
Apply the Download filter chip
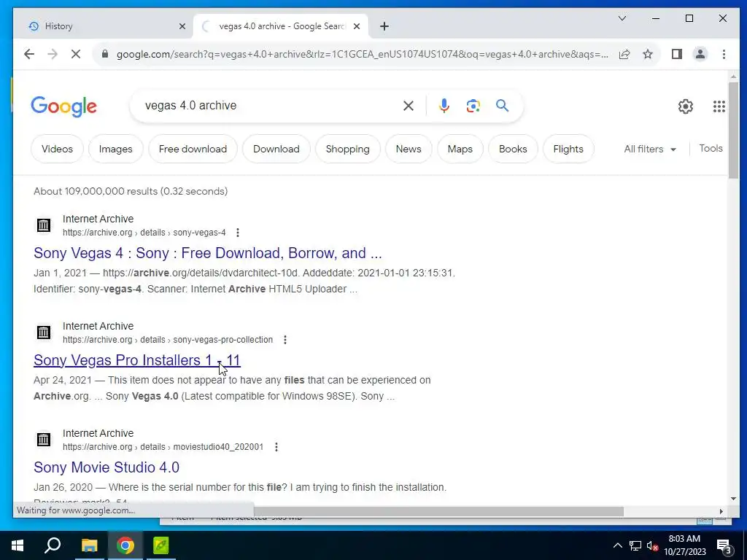276,149
